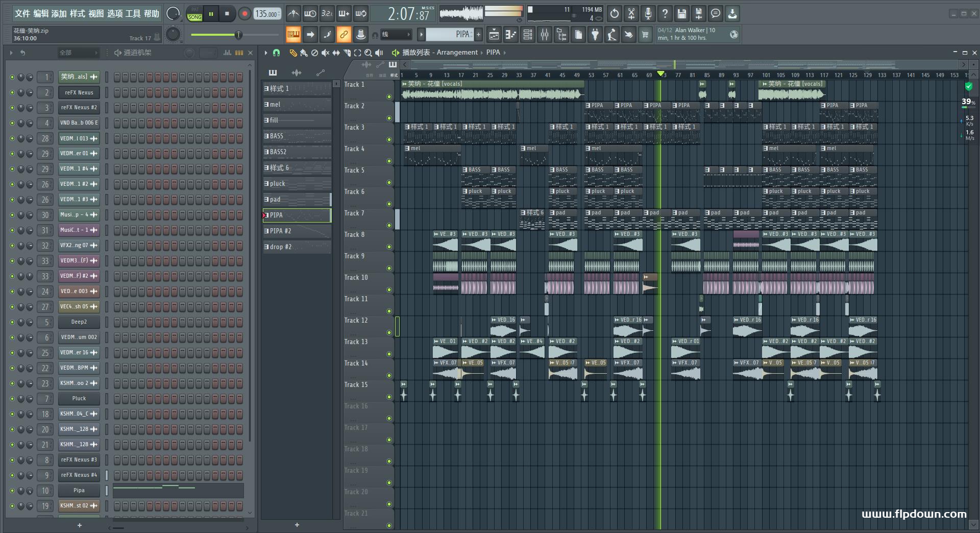Open the 全部 channel filter dropdown
The width and height of the screenshot is (980, 533).
click(78, 53)
